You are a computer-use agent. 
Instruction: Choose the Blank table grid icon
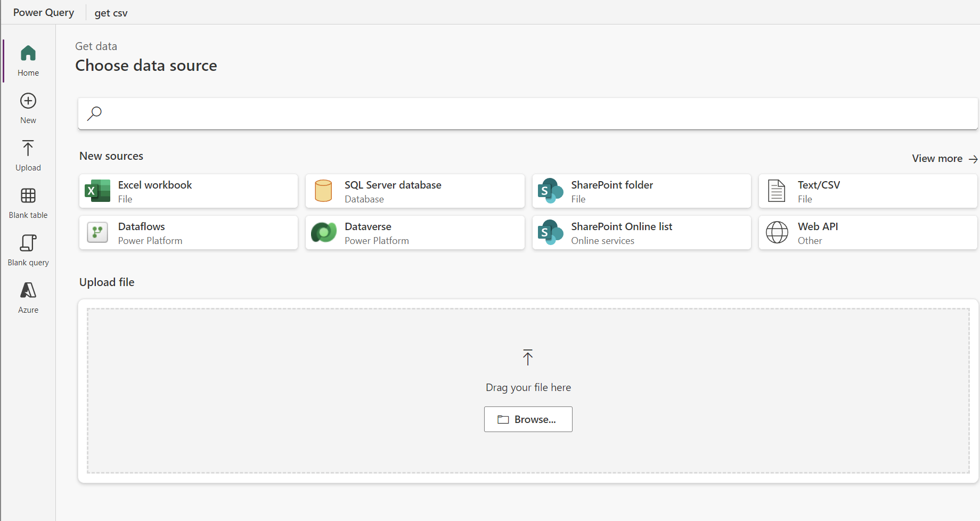tap(28, 196)
